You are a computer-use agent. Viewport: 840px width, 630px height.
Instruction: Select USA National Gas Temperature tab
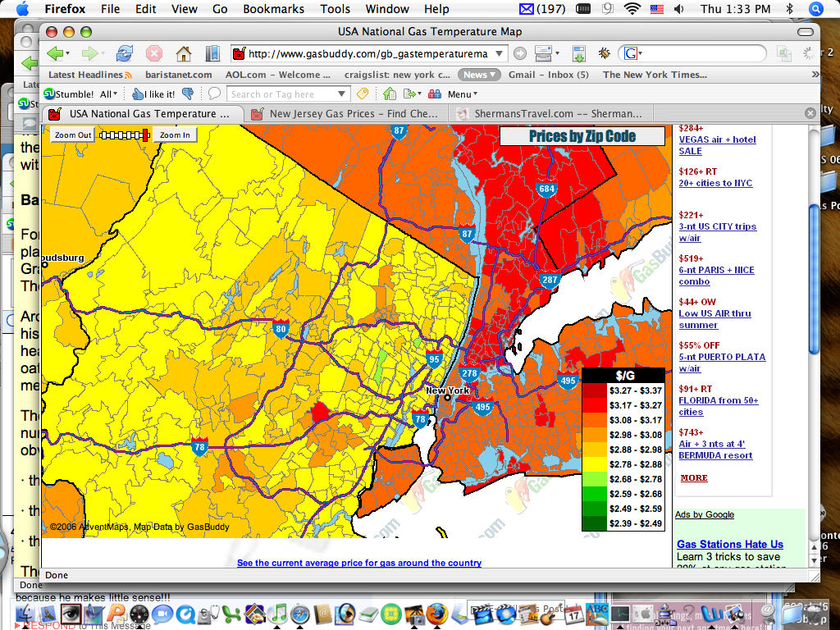tap(143, 113)
